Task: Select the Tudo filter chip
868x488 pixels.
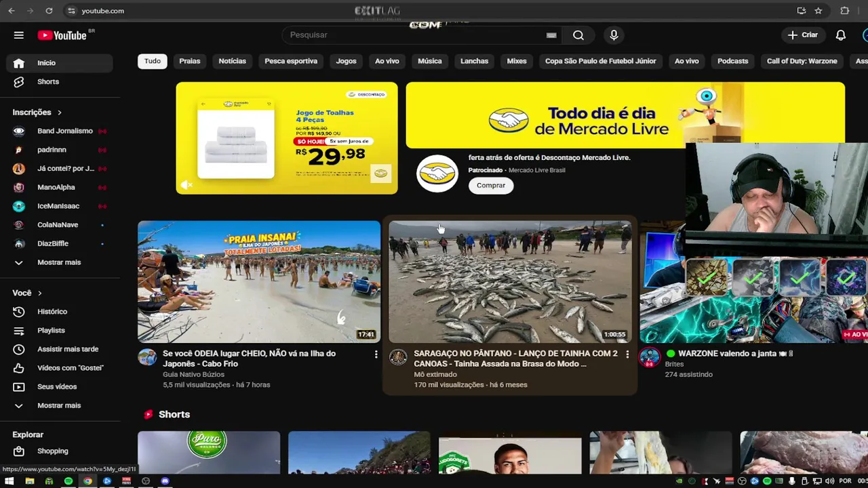Action: (x=153, y=61)
